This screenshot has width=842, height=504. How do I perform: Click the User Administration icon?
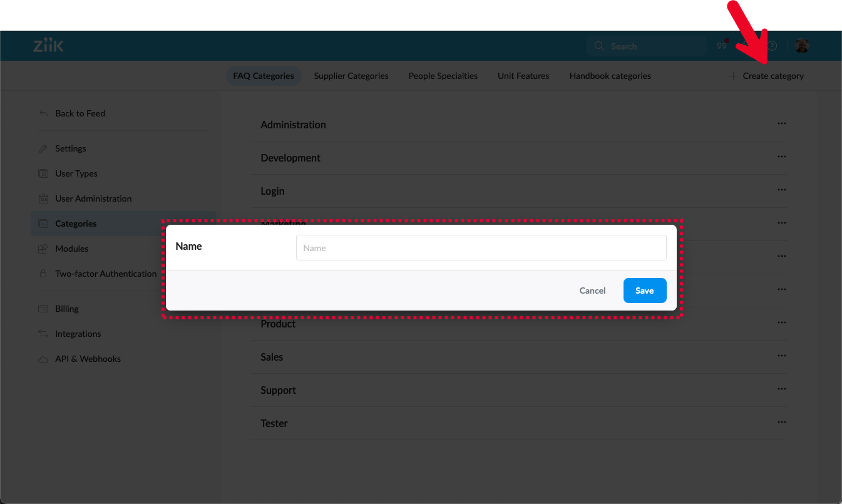point(43,198)
